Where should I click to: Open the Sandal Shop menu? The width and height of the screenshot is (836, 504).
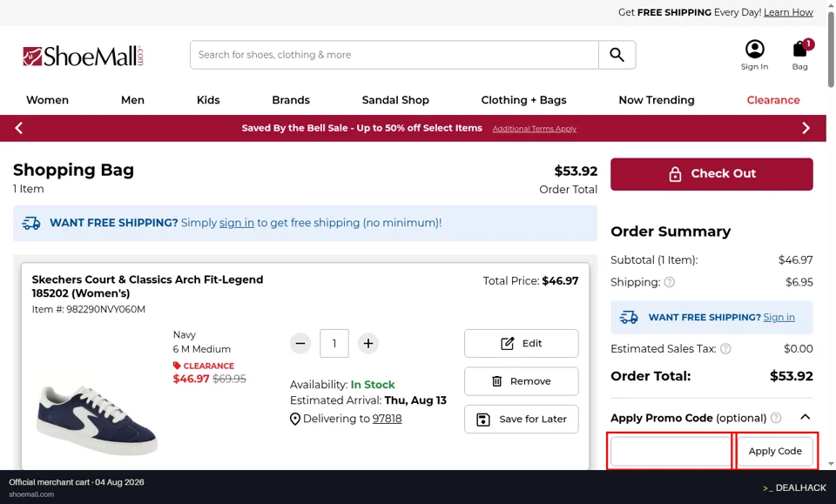point(395,100)
